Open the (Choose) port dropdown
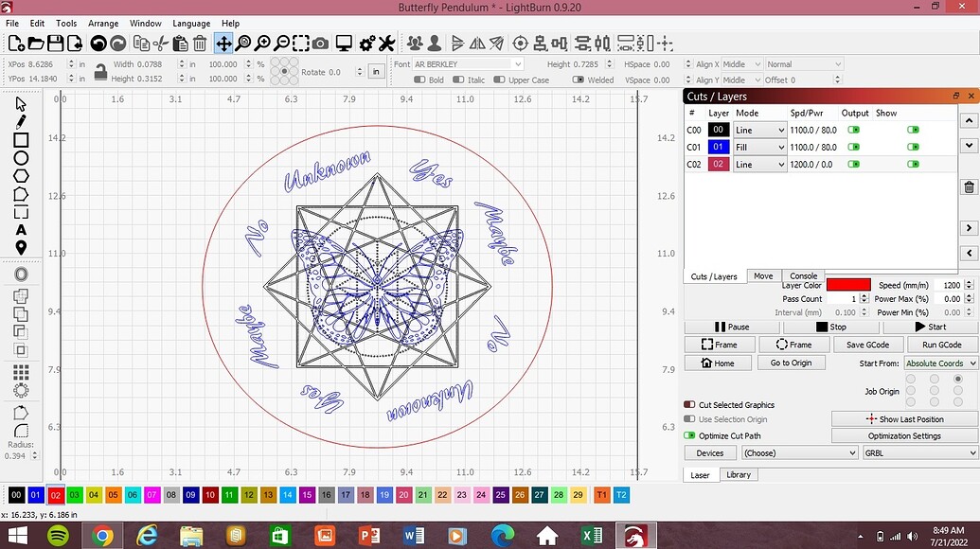980x549 pixels. [799, 452]
